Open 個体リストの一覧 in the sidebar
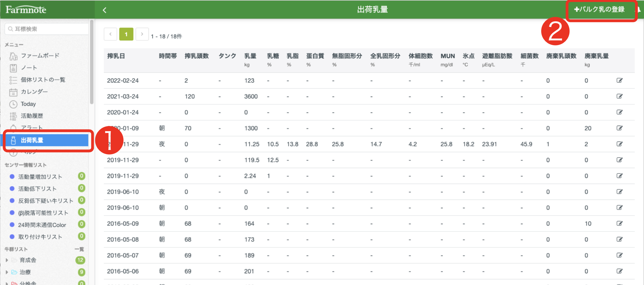Screen dimensions: 644x285 point(43,80)
